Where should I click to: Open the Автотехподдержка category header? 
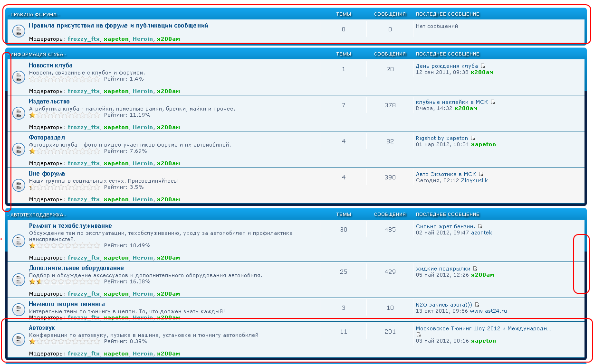[x=38, y=215]
